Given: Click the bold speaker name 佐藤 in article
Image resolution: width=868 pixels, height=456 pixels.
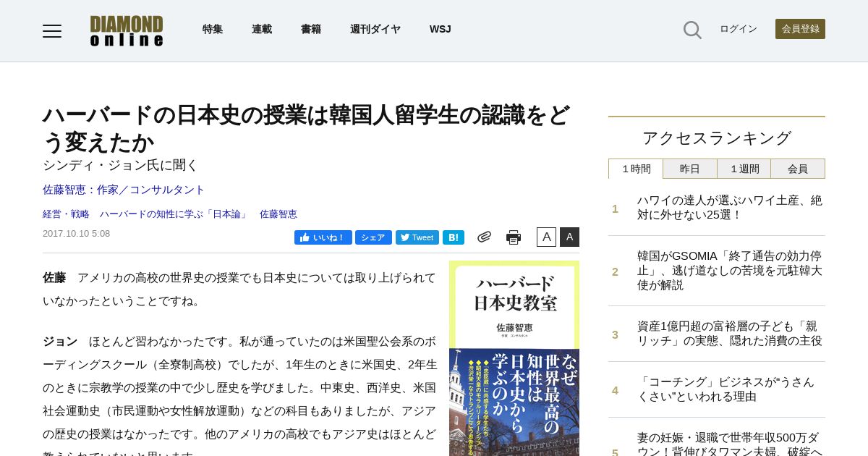Looking at the screenshot, I should 54,278.
